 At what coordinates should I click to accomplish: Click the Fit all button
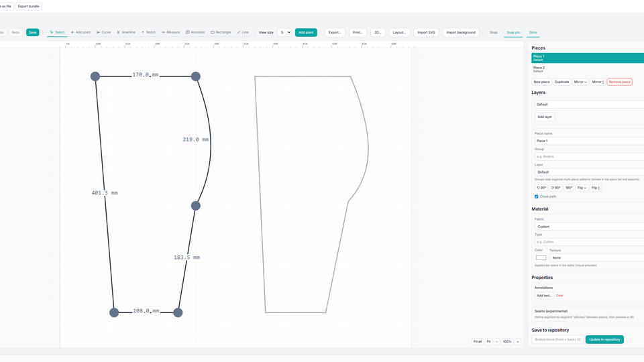pyautogui.click(x=477, y=341)
